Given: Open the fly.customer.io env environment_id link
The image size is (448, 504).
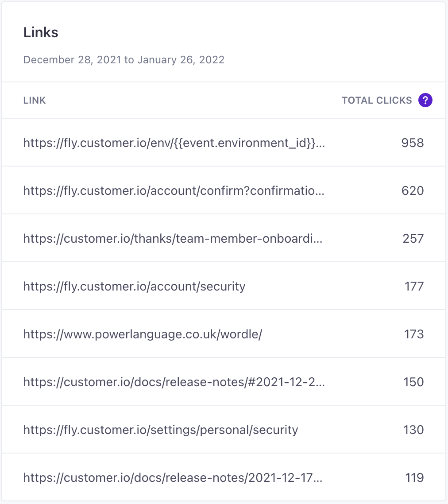Looking at the screenshot, I should coord(174,143).
